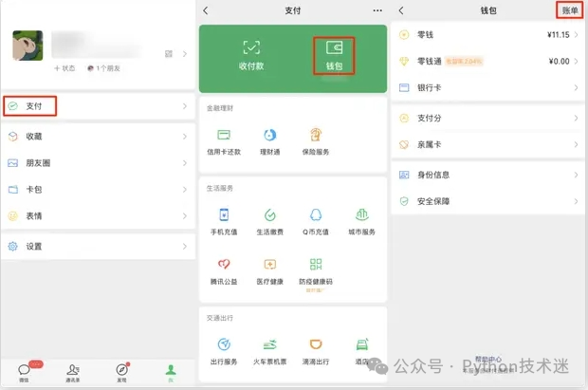Open 零钱 balance row

pos(487,35)
